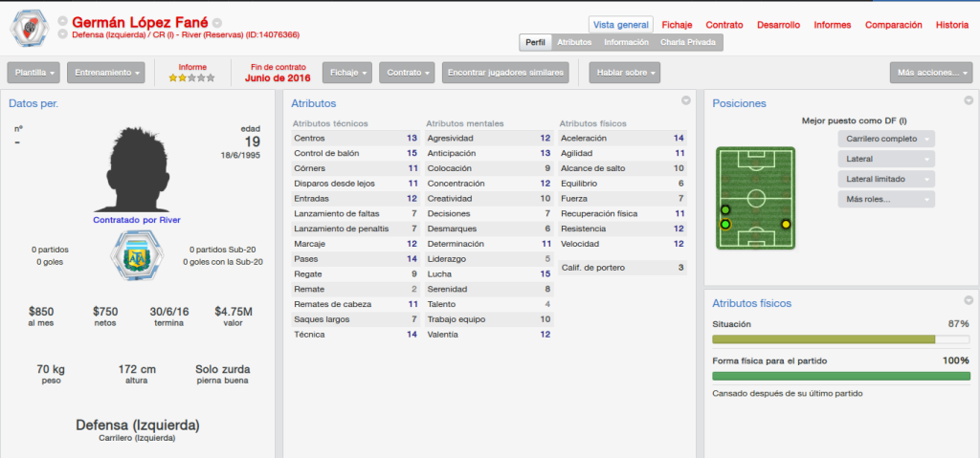Open the Más acciones dropdown
Image resolution: width=980 pixels, height=458 pixels.
point(931,73)
